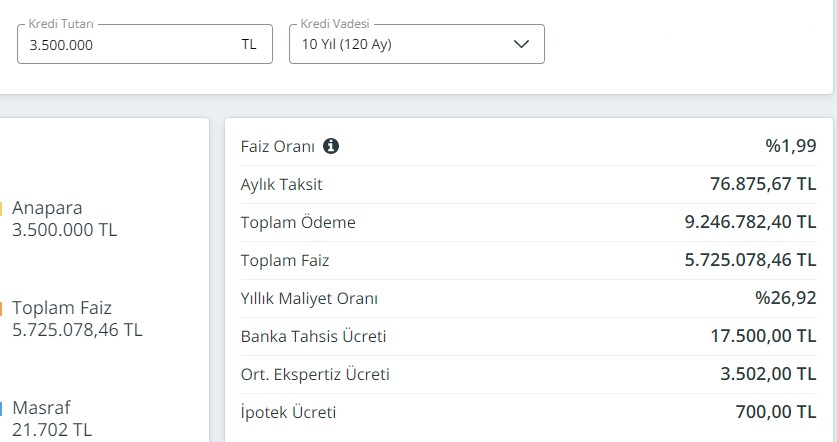Click the Toplam Ödeme amount
837x442 pixels.
tap(748, 222)
